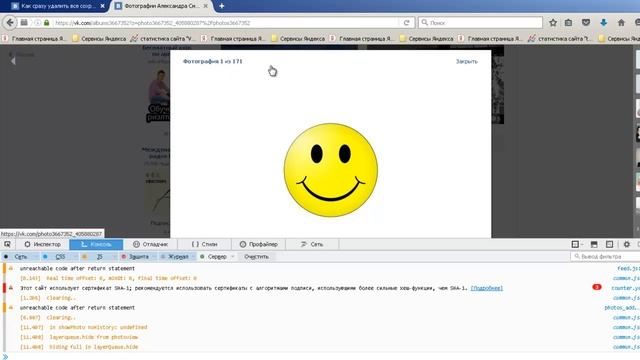Open the bookmarks list clipboard icon
This screenshot has height=360, width=640.
pos(568,23)
